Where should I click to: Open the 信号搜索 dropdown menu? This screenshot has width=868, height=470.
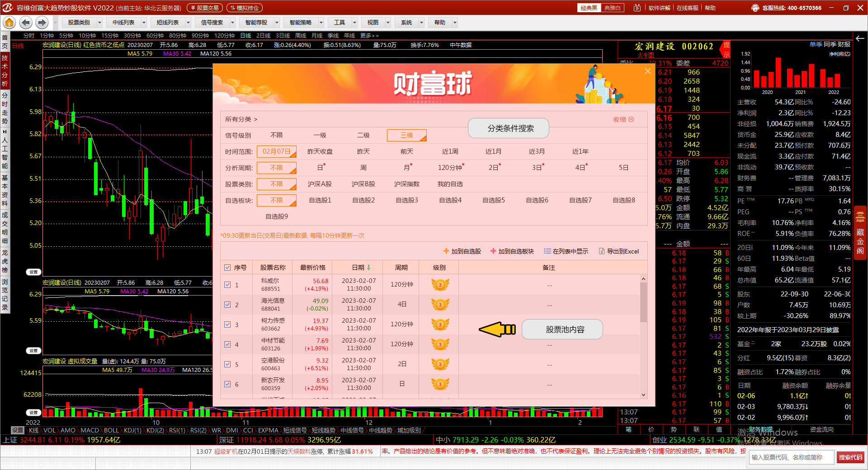coord(216,22)
